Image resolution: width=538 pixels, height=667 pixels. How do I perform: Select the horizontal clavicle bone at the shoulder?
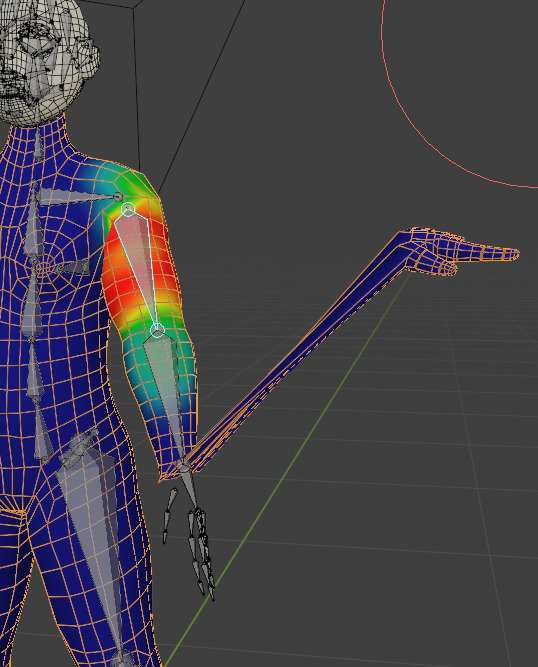pos(81,197)
